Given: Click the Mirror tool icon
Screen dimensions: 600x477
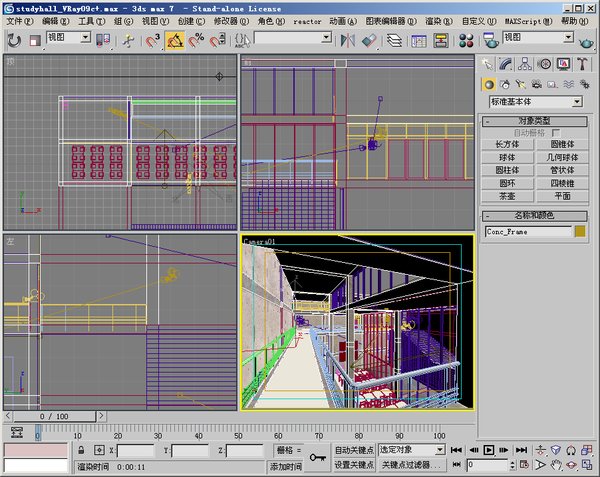Looking at the screenshot, I should point(348,41).
